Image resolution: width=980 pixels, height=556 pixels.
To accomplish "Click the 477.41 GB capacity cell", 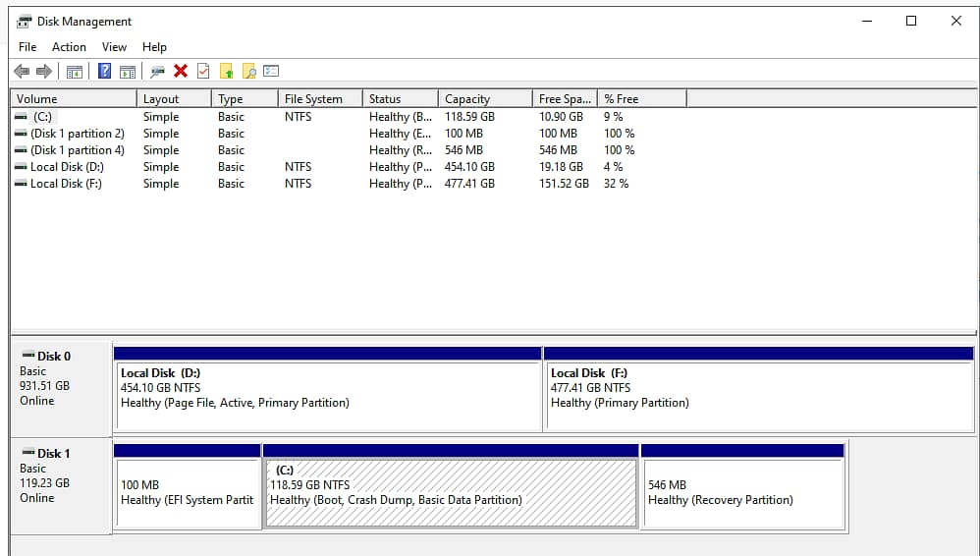I will 469,184.
